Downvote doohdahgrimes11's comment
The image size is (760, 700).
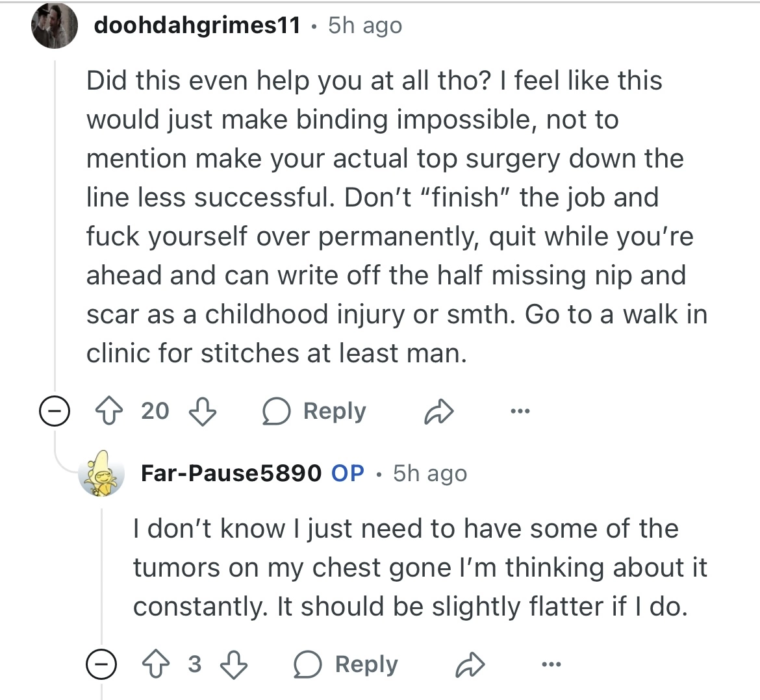tap(202, 412)
